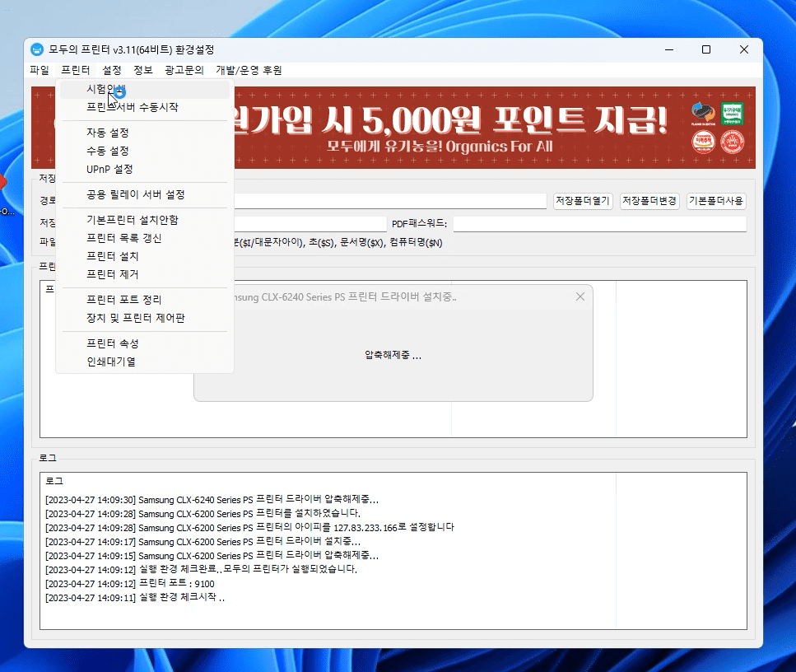Close the open 프린터 menu via its menu bar item
Viewport: 796px width, 672px height.
[x=75, y=70]
